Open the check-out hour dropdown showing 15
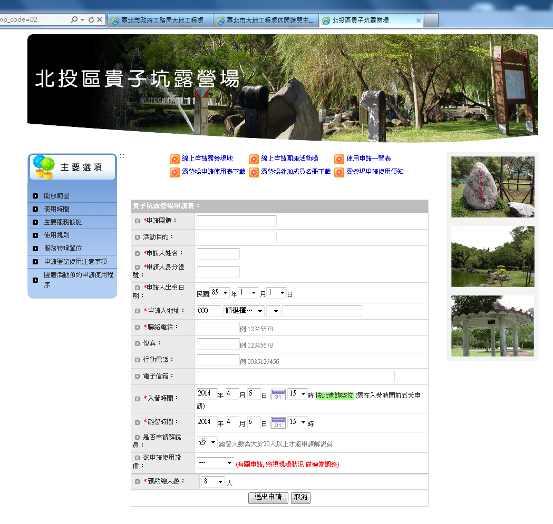553x524 pixels. tap(297, 422)
